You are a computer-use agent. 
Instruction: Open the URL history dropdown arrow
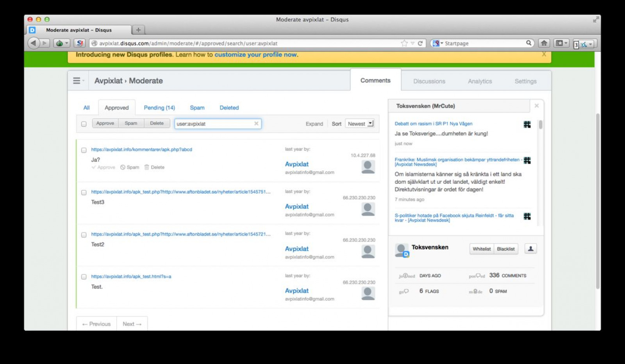click(412, 43)
